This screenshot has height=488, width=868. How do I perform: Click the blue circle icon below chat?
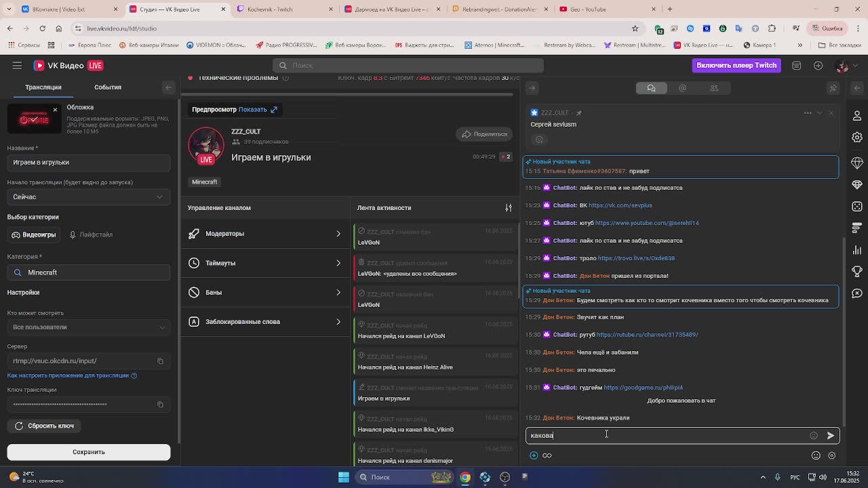[534, 455]
